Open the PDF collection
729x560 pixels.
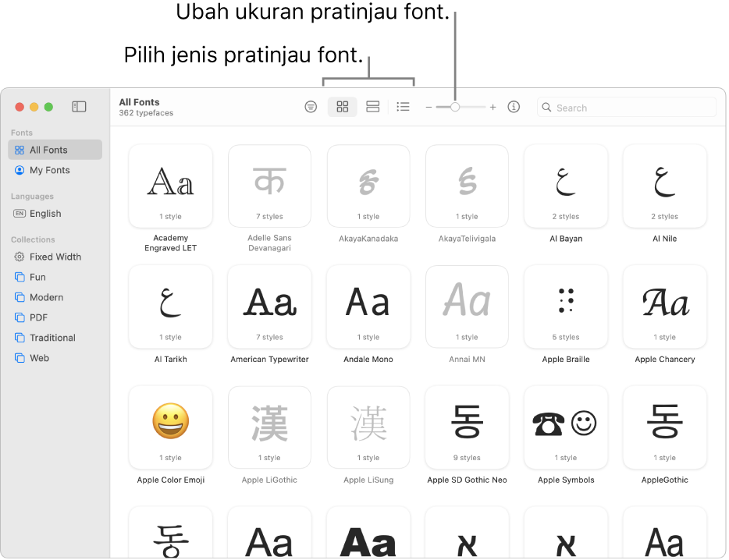click(55, 317)
